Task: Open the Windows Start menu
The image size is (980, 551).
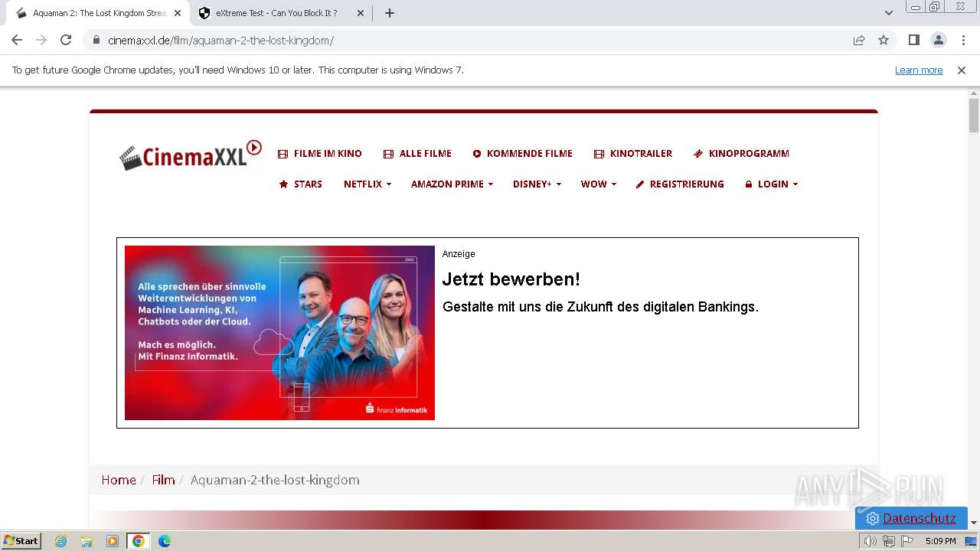Action: point(21,541)
